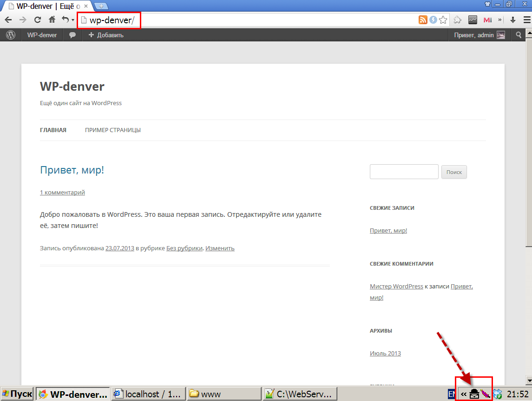Viewport: 532px width, 401px height.
Task: Switch to localhost taskbar window
Action: 149,394
